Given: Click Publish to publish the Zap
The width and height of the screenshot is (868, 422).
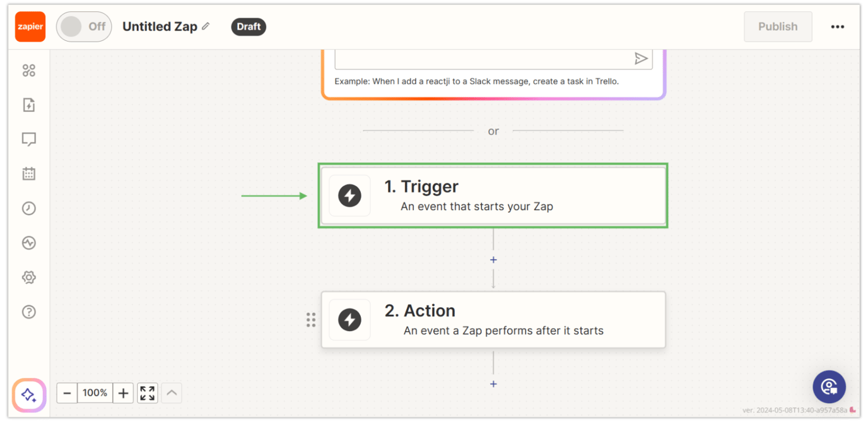Looking at the screenshot, I should coord(778,26).
